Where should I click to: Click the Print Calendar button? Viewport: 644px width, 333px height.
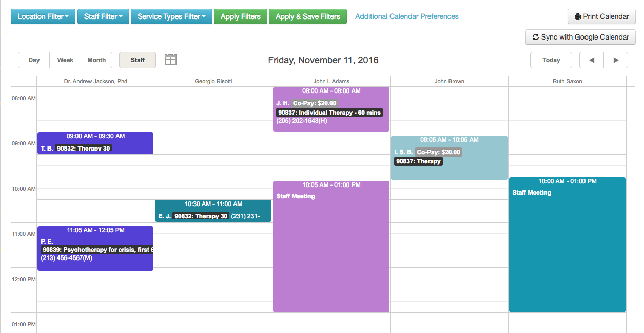pyautogui.click(x=601, y=16)
